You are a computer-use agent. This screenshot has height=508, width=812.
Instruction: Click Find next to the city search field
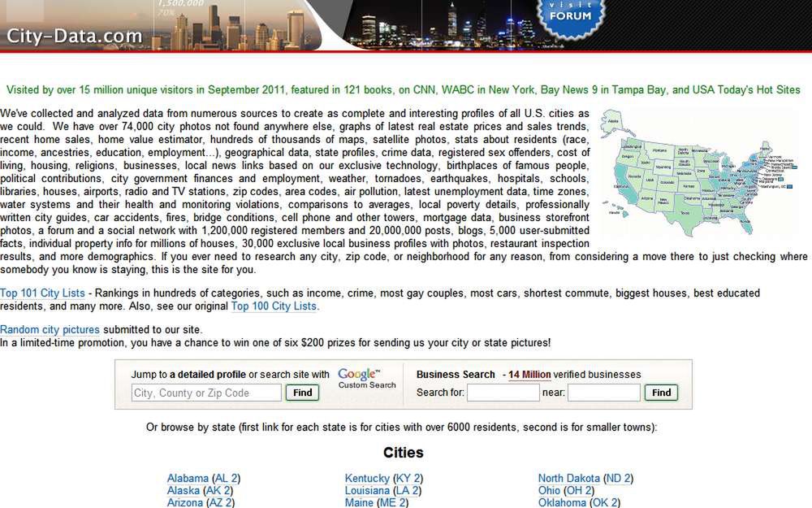pos(302,393)
